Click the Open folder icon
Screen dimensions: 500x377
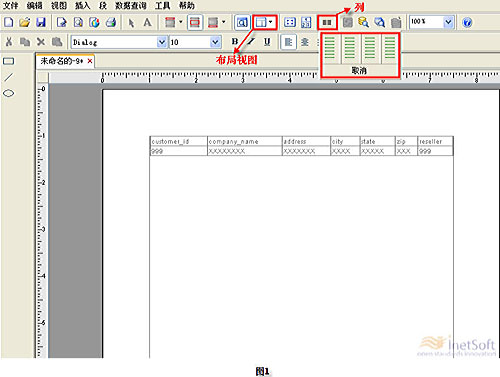pyautogui.click(x=24, y=22)
